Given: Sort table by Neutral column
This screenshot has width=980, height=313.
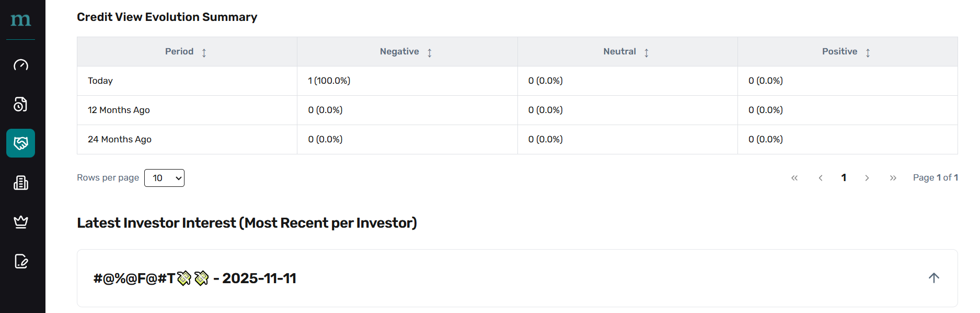Looking at the screenshot, I should click(647, 52).
